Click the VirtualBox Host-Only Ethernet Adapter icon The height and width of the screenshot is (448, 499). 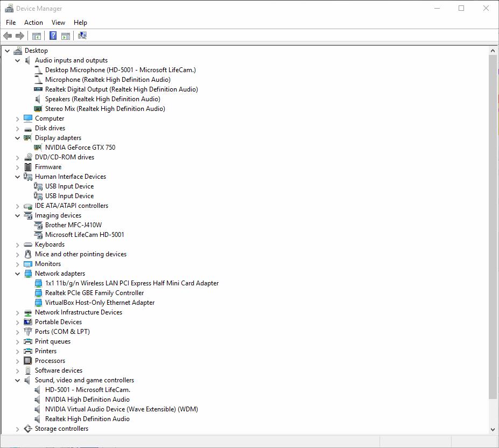pos(38,303)
